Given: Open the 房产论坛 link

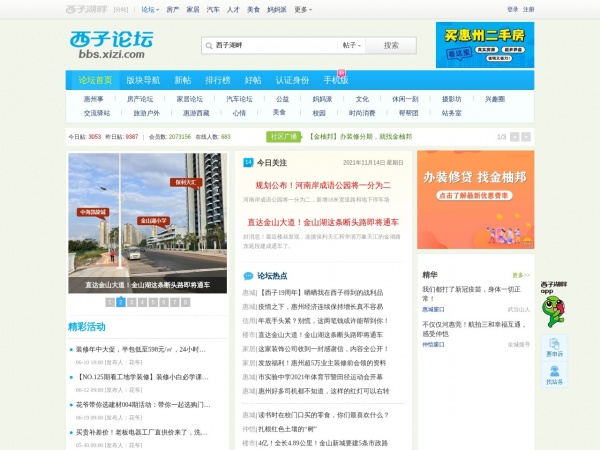Looking at the screenshot, I should 140,99.
